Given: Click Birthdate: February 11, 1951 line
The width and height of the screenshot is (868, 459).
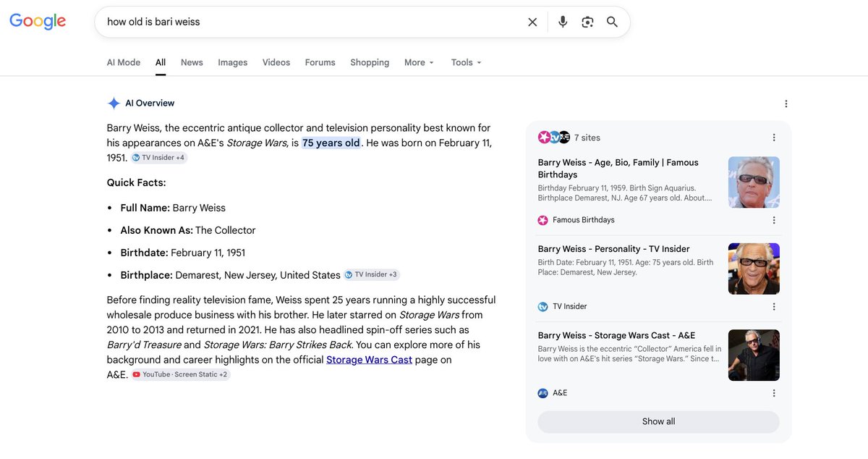Looking at the screenshot, I should click(183, 253).
